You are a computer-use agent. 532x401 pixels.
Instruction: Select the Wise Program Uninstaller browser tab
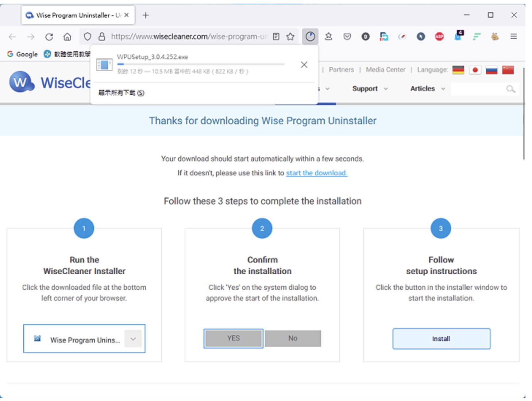(x=78, y=15)
